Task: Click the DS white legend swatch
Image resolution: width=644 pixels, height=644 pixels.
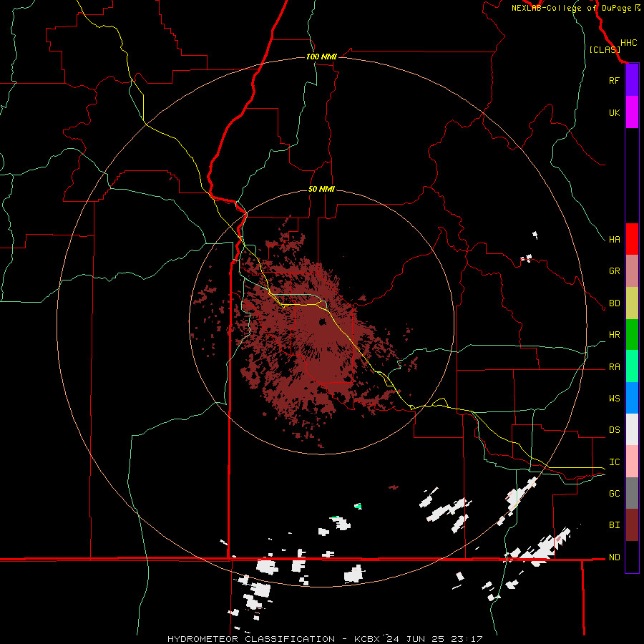Action: click(x=632, y=429)
